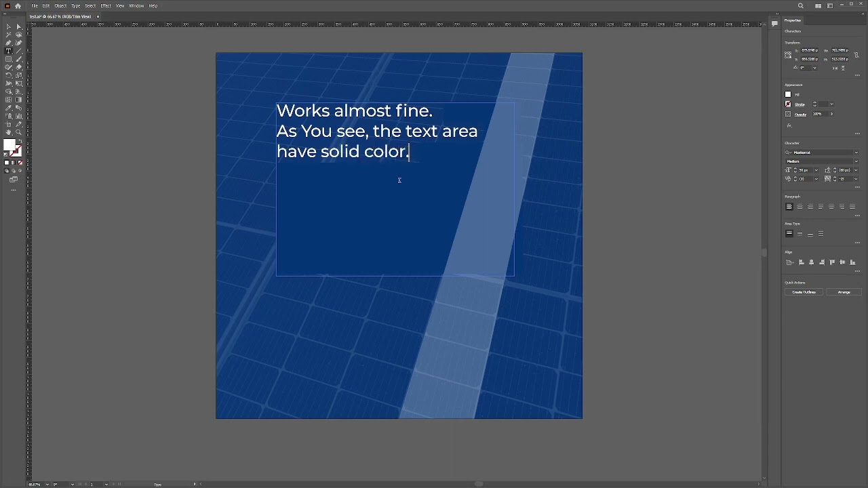This screenshot has width=868, height=488.
Task: Open the tracking value dropdown
Action: click(856, 179)
